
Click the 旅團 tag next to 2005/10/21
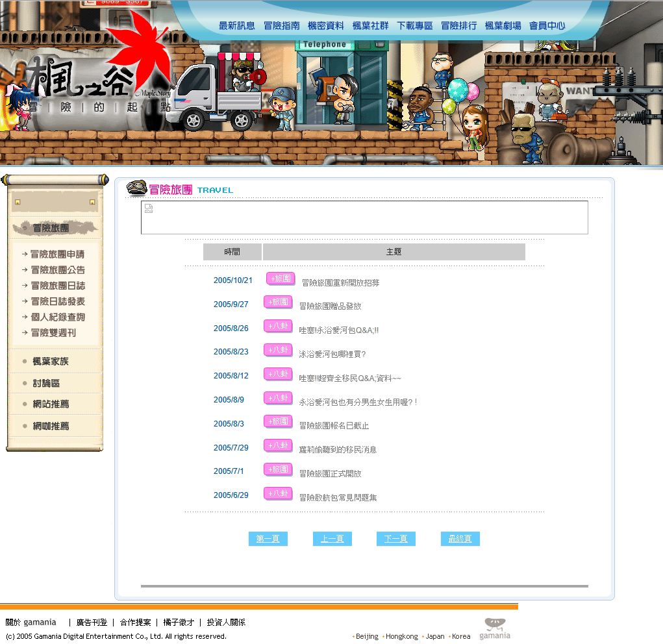pos(281,279)
